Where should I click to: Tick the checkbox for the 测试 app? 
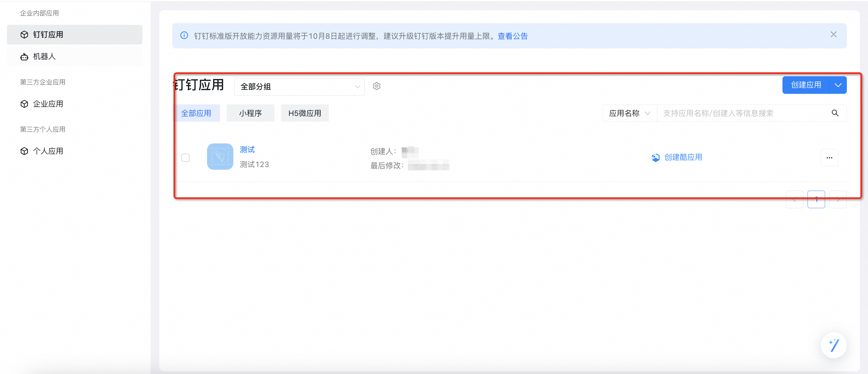point(185,157)
